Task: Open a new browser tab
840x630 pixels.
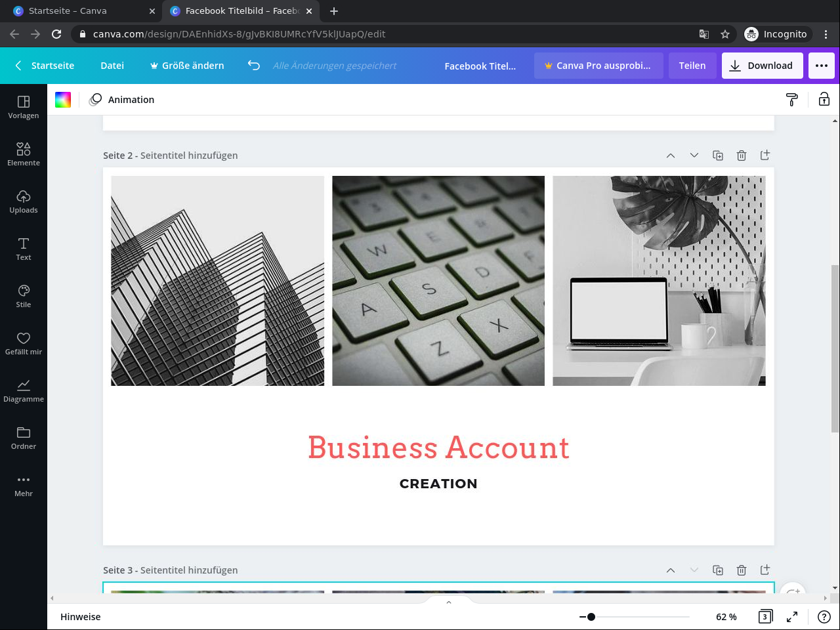Action: pos(334,11)
